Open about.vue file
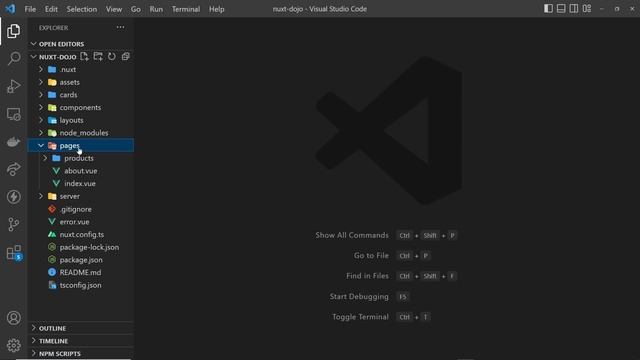640x360 pixels. 81,171
